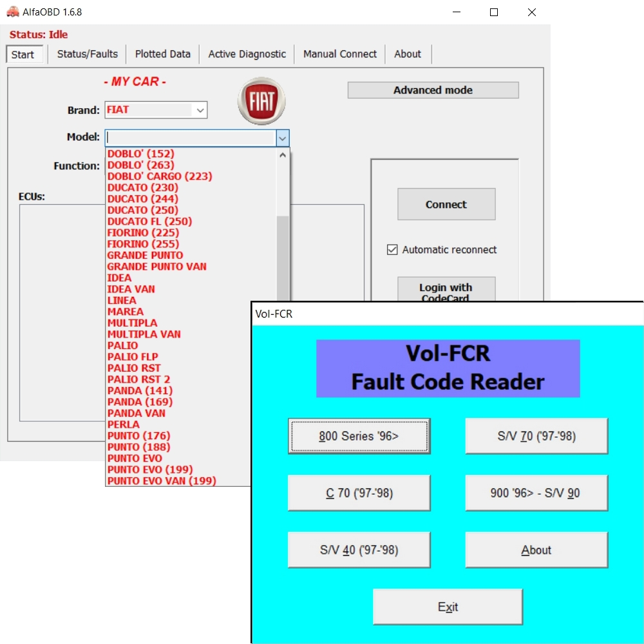Select PANDA (169) in the list
This screenshot has width=644, height=644.
139,402
